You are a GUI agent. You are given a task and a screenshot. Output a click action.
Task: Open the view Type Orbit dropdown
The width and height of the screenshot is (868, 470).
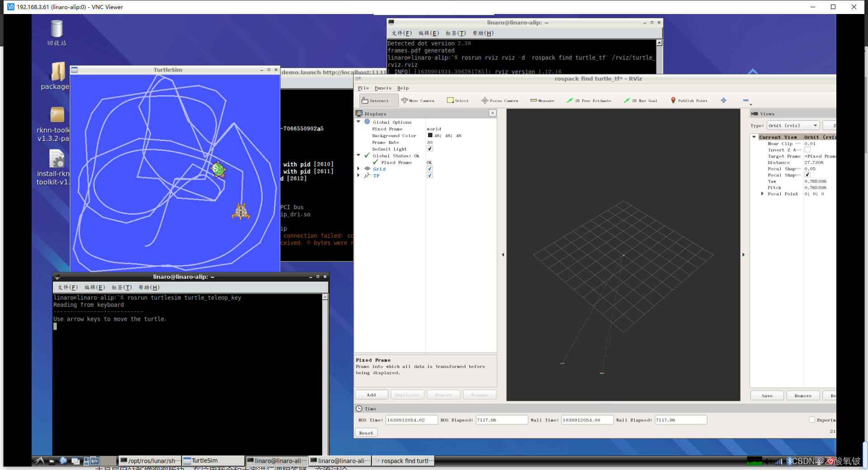[x=793, y=126]
